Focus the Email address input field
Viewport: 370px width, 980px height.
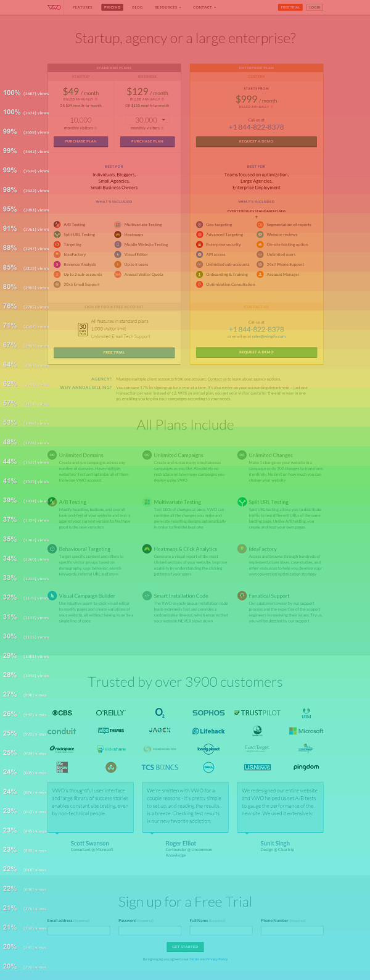click(78, 931)
